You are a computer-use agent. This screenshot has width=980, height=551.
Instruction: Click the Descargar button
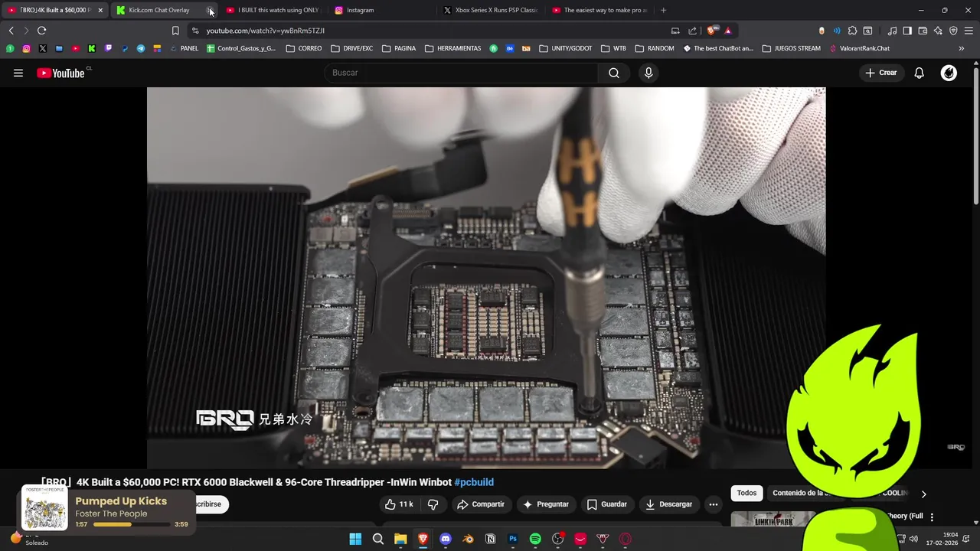tap(668, 504)
